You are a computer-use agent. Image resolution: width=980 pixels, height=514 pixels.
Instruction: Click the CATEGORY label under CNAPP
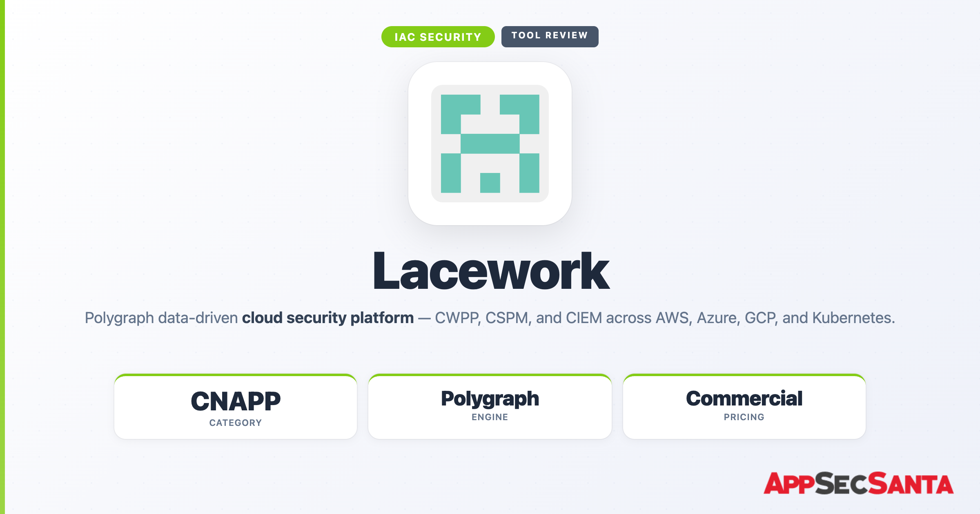coord(236,423)
